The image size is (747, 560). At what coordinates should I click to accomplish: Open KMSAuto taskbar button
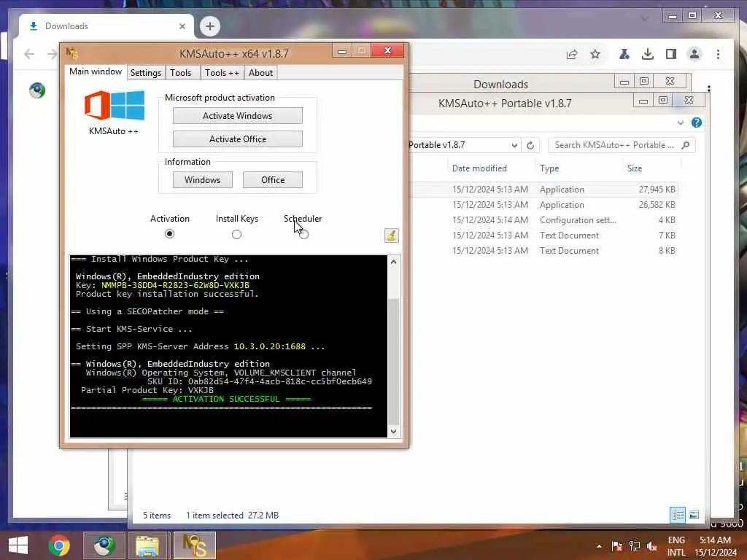194,545
